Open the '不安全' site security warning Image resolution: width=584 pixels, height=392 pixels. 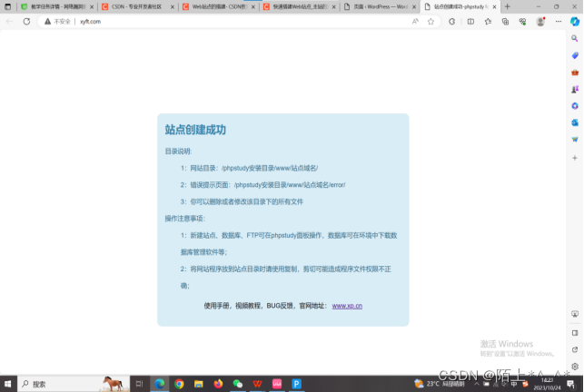(57, 22)
